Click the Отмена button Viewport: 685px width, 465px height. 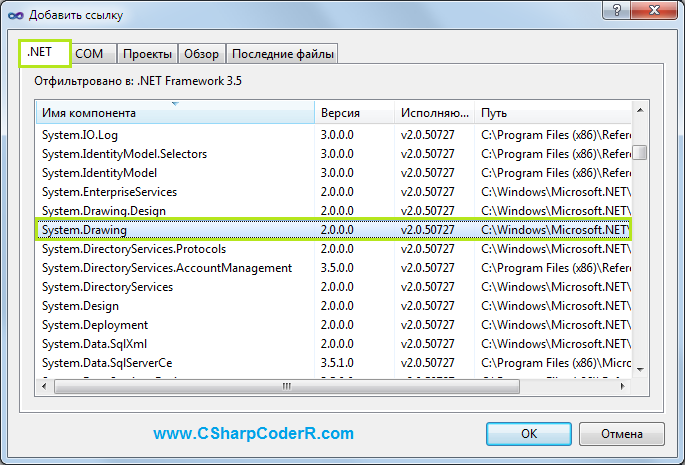[x=622, y=434]
